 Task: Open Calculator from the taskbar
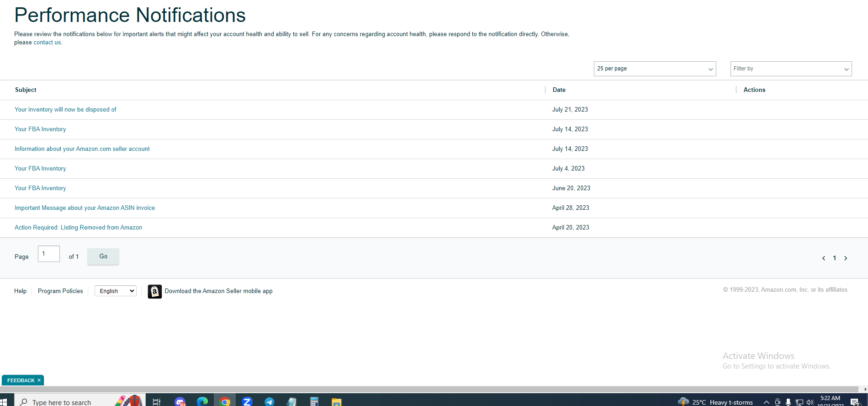pyautogui.click(x=314, y=402)
